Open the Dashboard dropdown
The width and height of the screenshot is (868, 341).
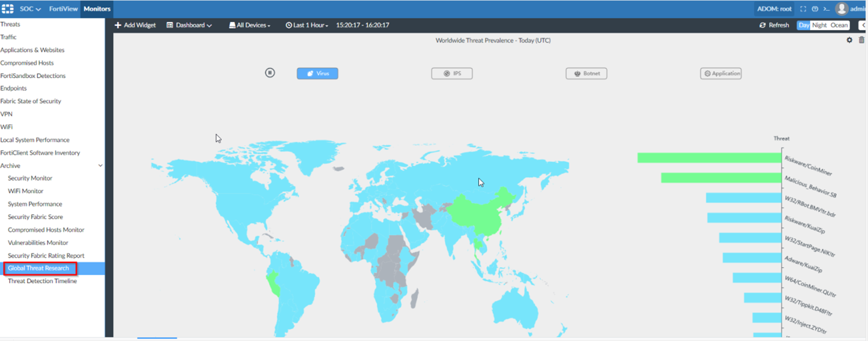coord(189,25)
